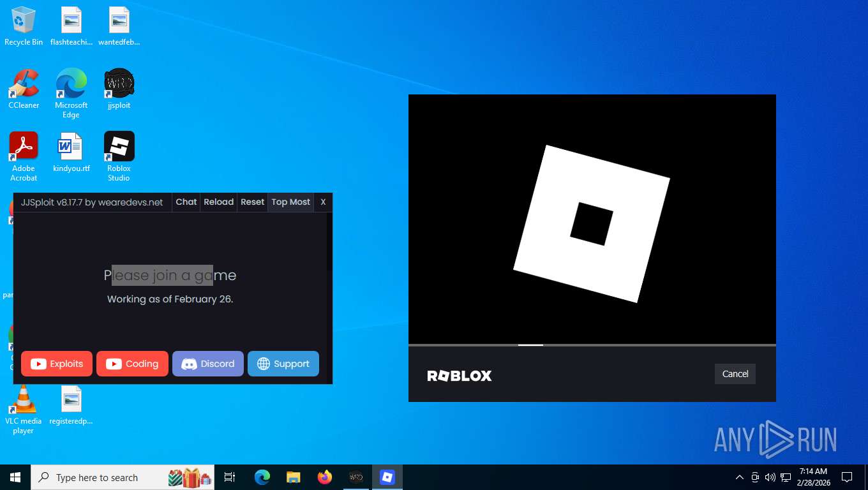868x490 pixels.
Task: Launch CCleaner from the desktop
Action: [x=24, y=89]
